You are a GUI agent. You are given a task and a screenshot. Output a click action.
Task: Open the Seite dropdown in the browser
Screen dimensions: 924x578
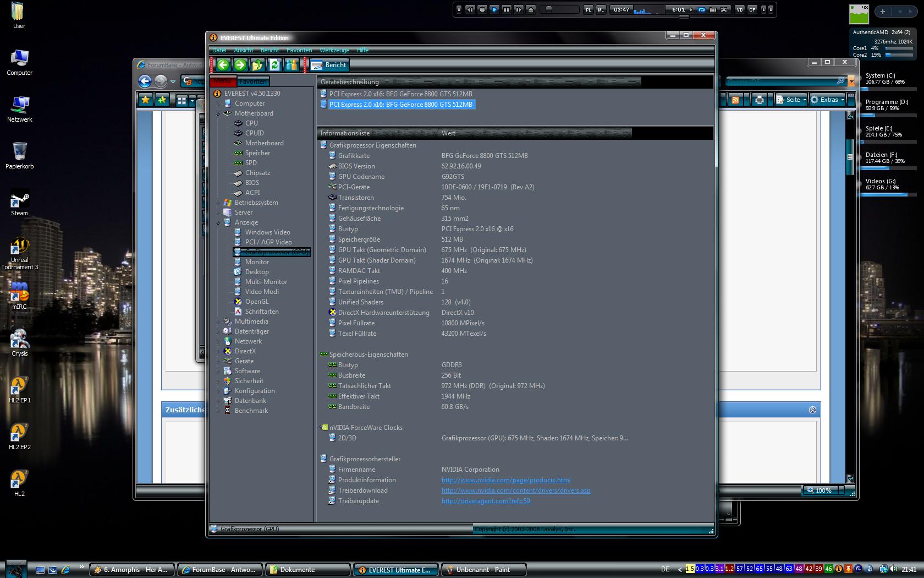point(791,100)
